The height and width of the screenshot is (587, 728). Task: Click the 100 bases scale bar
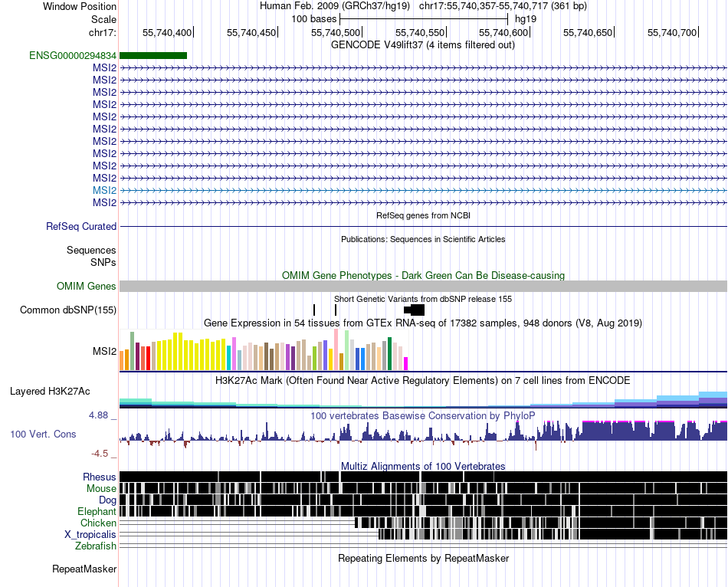tap(424, 19)
